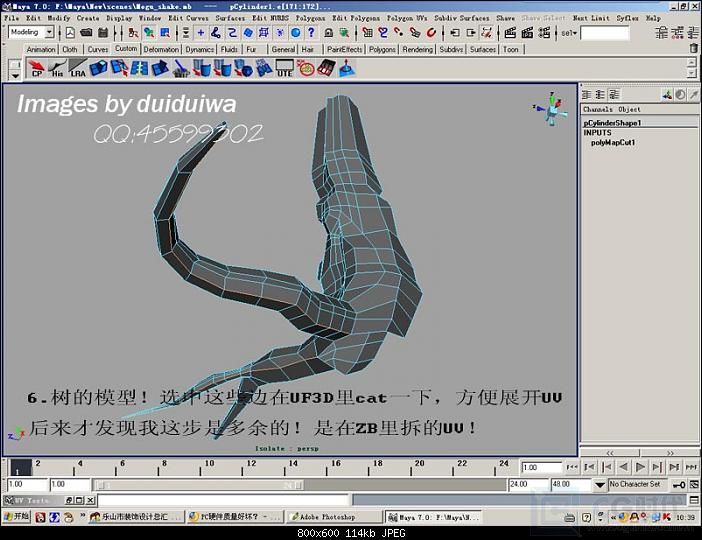The width and height of the screenshot is (702, 540).
Task: Click the blue cone shelf icon
Action: tap(347, 69)
